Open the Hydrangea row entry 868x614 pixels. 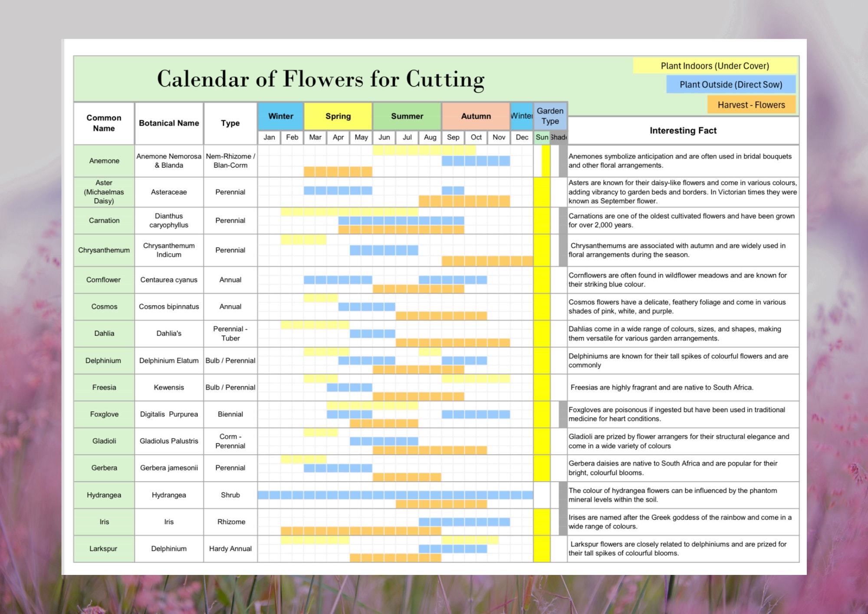103,495
